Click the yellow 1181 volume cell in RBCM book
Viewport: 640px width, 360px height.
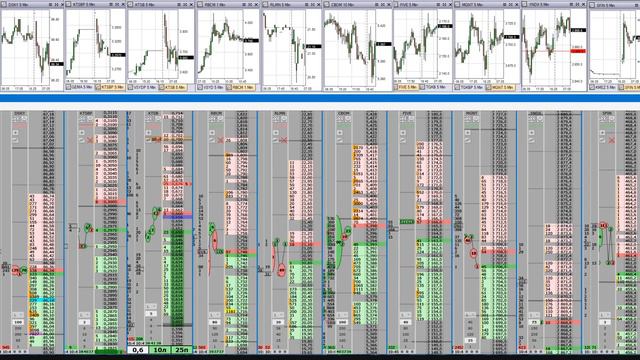[231, 311]
